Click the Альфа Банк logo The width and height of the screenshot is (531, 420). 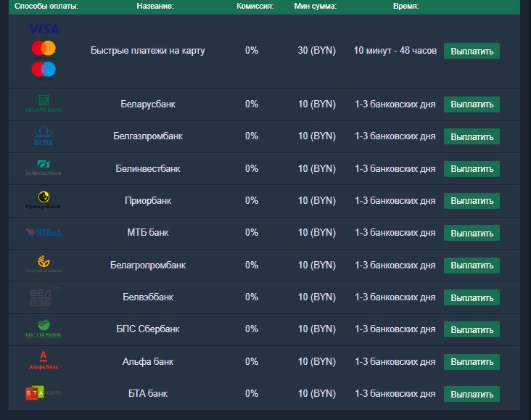tap(44, 361)
